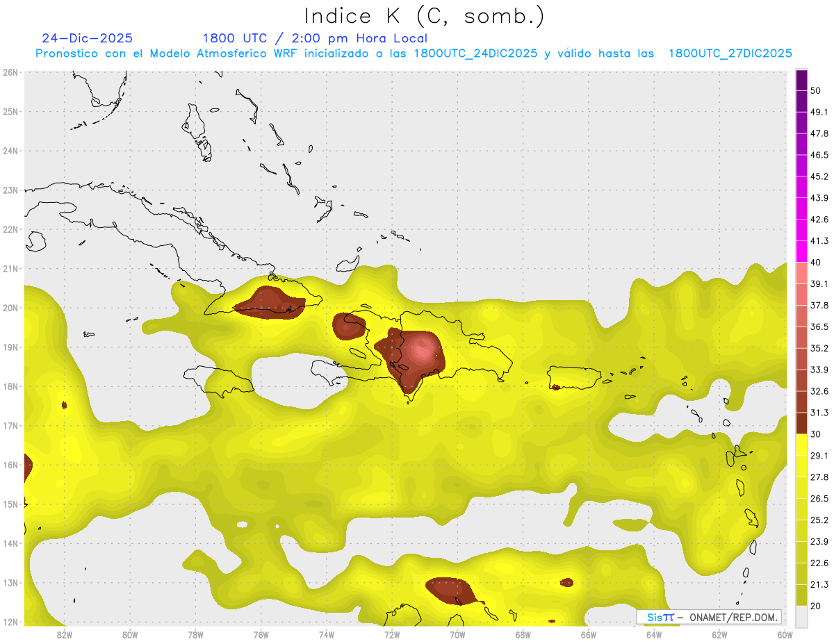Click the '82W' longitude label
Image resolution: width=834 pixels, height=644 pixels.
click(x=65, y=634)
